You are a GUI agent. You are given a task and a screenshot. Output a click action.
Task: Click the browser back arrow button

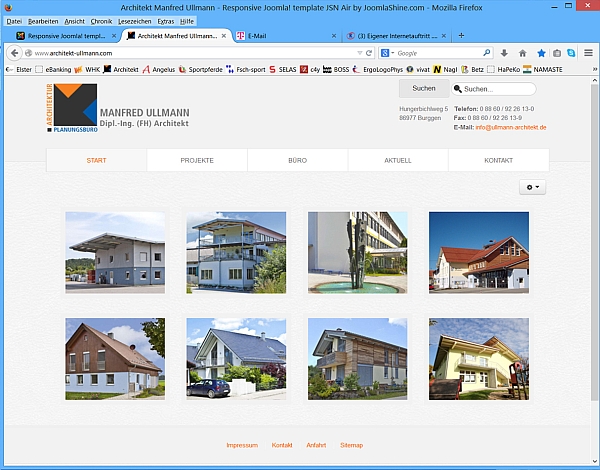[x=15, y=53]
